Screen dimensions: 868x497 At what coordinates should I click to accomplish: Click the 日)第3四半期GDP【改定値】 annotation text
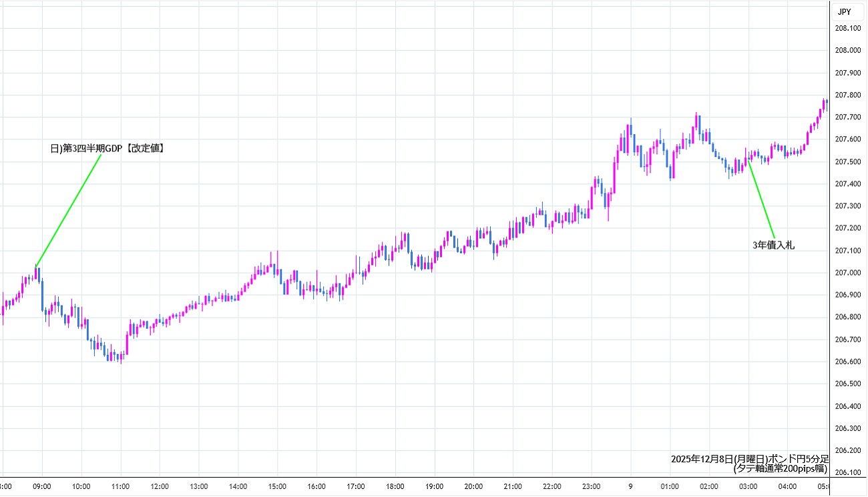[x=107, y=149]
